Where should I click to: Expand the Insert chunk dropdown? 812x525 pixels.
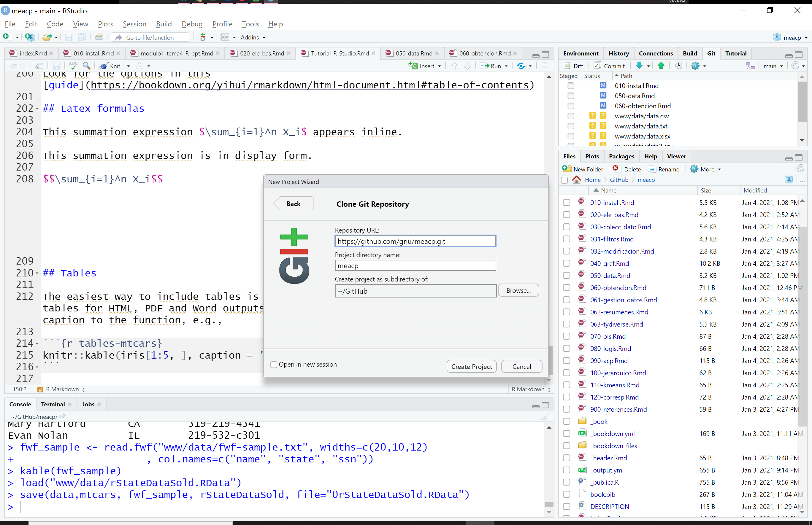click(x=439, y=66)
